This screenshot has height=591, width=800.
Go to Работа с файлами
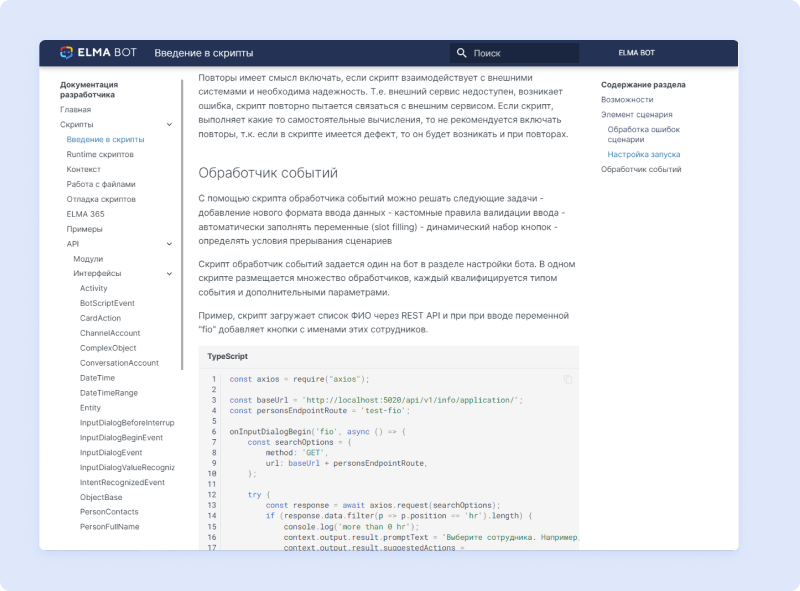coord(101,185)
